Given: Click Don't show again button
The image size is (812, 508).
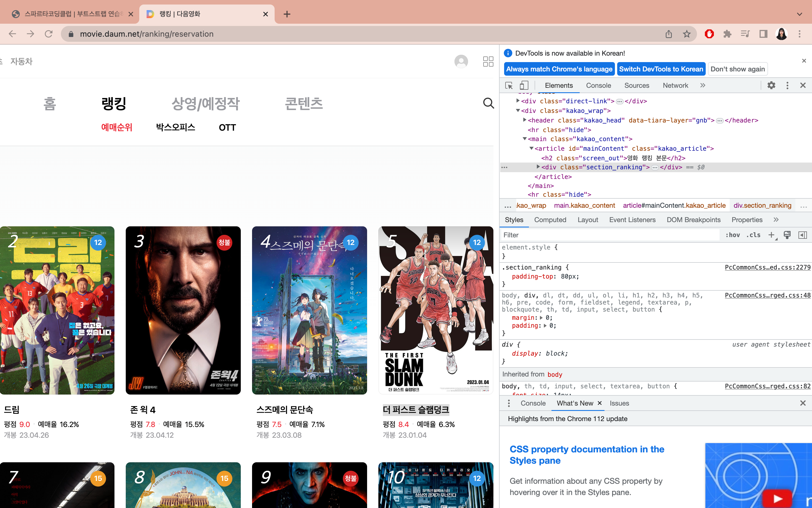Looking at the screenshot, I should pyautogui.click(x=738, y=69).
